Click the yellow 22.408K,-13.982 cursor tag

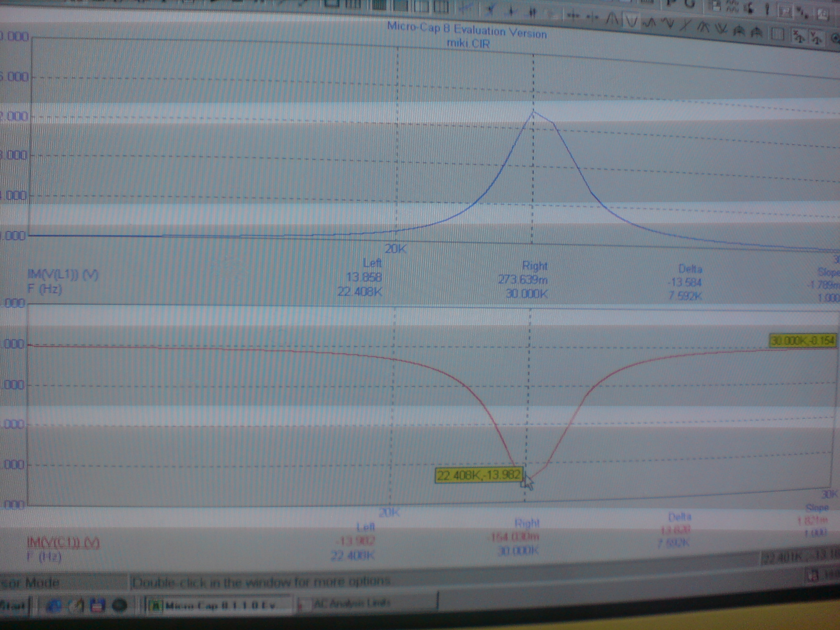(479, 475)
